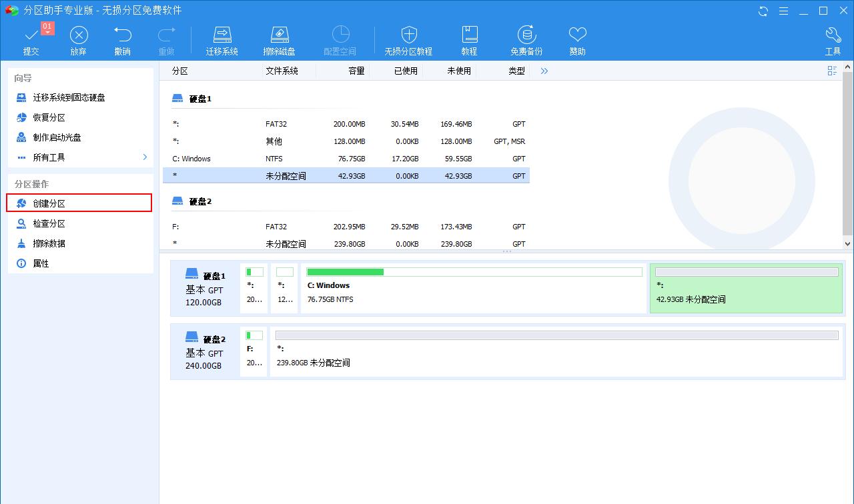Screen dimensions: 854x504
Task: Click the 撤销 undo arrow icon
Action: [122, 35]
